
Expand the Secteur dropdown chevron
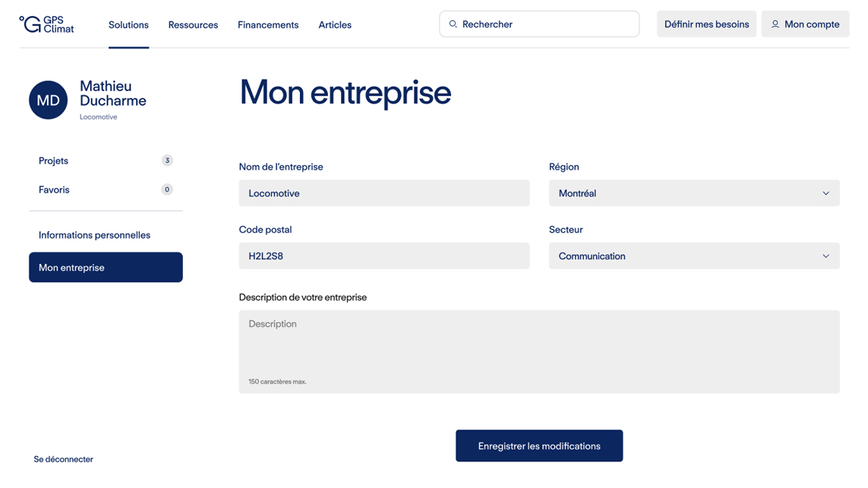tap(825, 256)
